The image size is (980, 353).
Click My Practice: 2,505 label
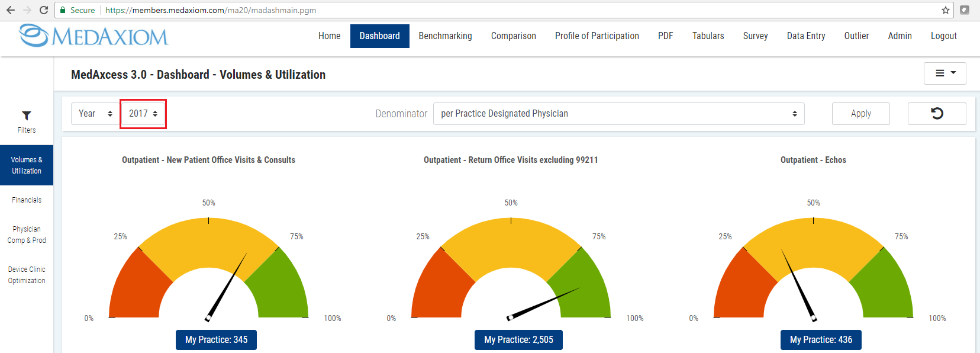click(518, 340)
